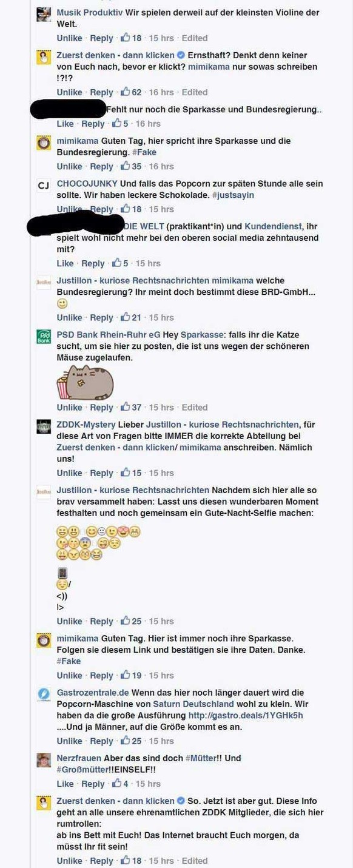
Task: View edit history via Edited on PSD Bank comment
Action: tap(195, 408)
